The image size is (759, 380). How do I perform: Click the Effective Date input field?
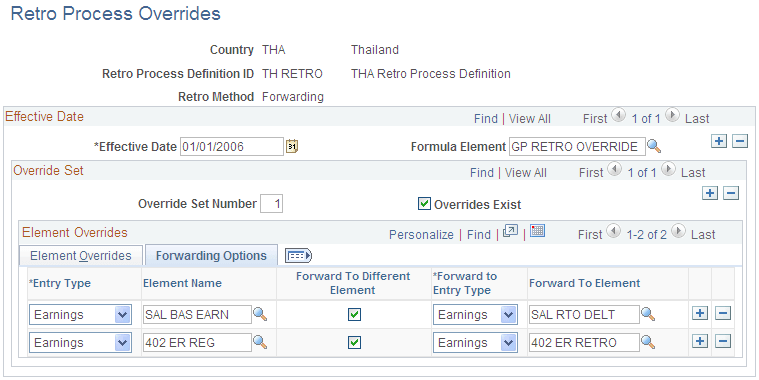pyautogui.click(x=232, y=146)
